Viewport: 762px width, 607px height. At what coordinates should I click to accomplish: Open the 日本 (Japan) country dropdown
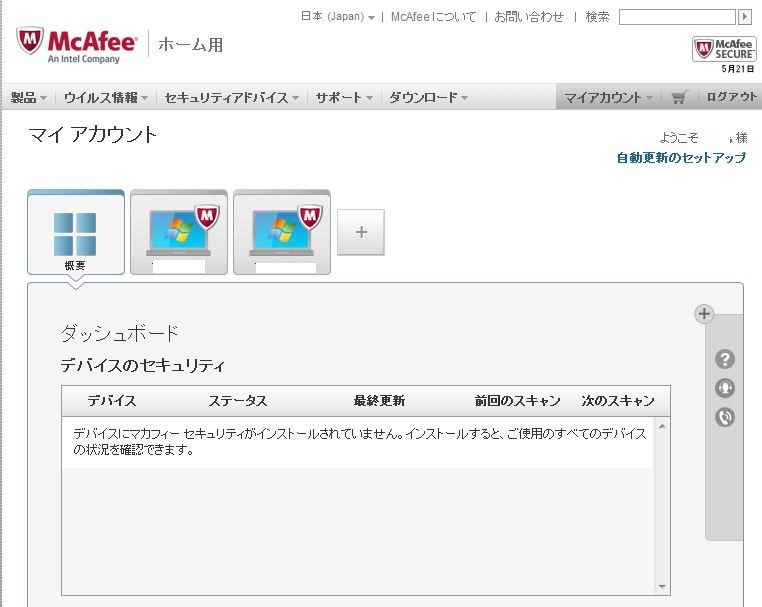pos(338,17)
